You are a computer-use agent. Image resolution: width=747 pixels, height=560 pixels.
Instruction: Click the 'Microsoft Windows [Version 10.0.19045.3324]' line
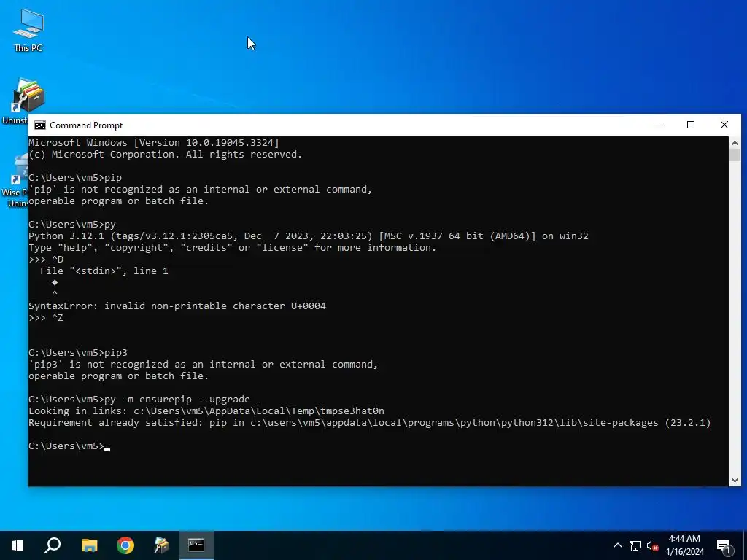(x=154, y=142)
